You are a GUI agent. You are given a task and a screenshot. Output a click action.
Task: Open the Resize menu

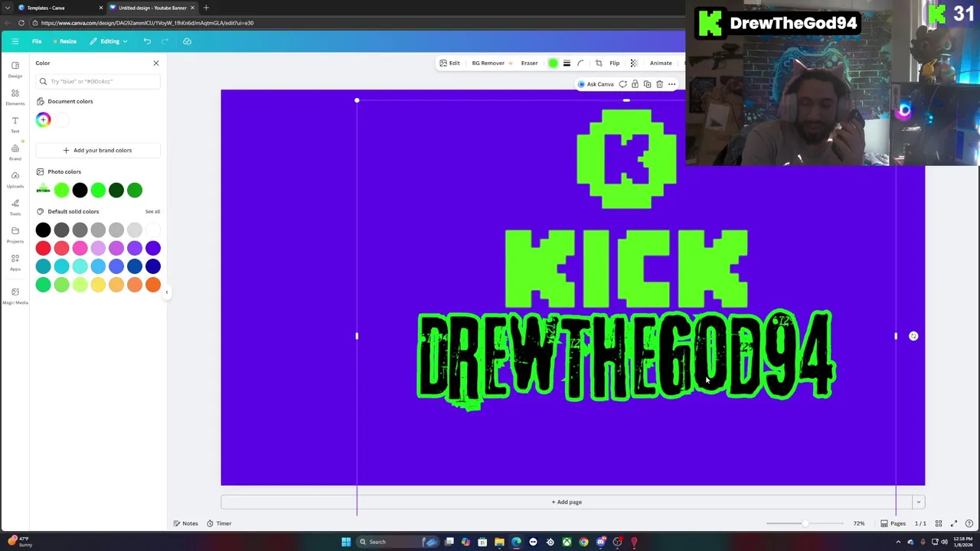pyautogui.click(x=65, y=41)
